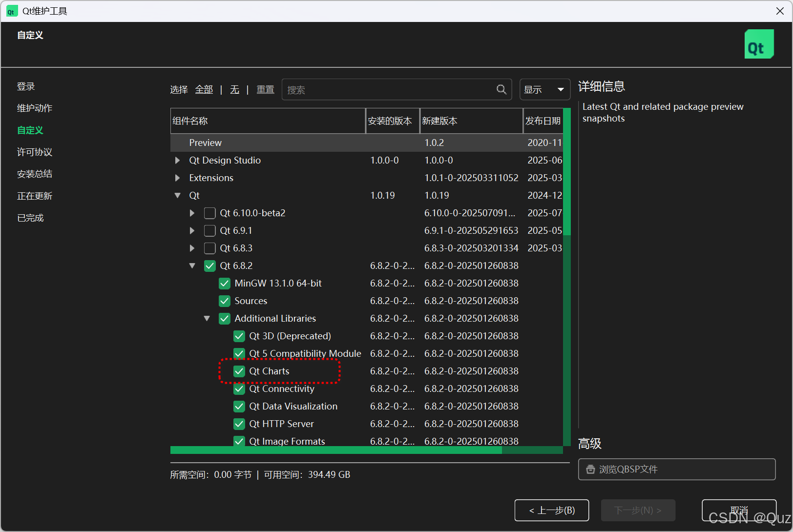Toggle the Qt 6.10.0-beta2 checkbox

[x=210, y=213]
